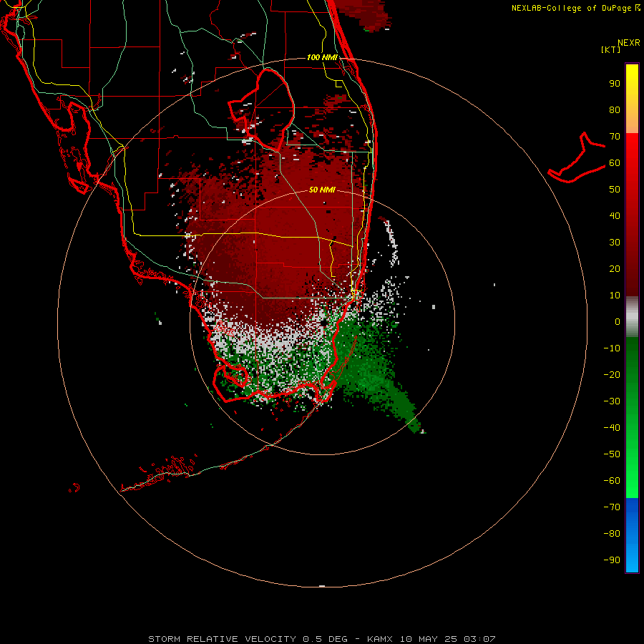The width and height of the screenshot is (644, 644).
Task: Click the 50 value on velocity scale
Action: tap(615, 190)
